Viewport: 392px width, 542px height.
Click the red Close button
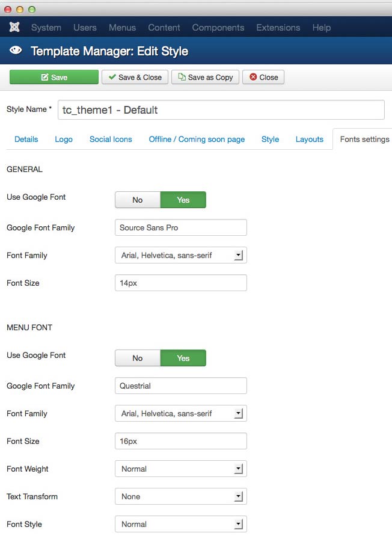pos(263,77)
